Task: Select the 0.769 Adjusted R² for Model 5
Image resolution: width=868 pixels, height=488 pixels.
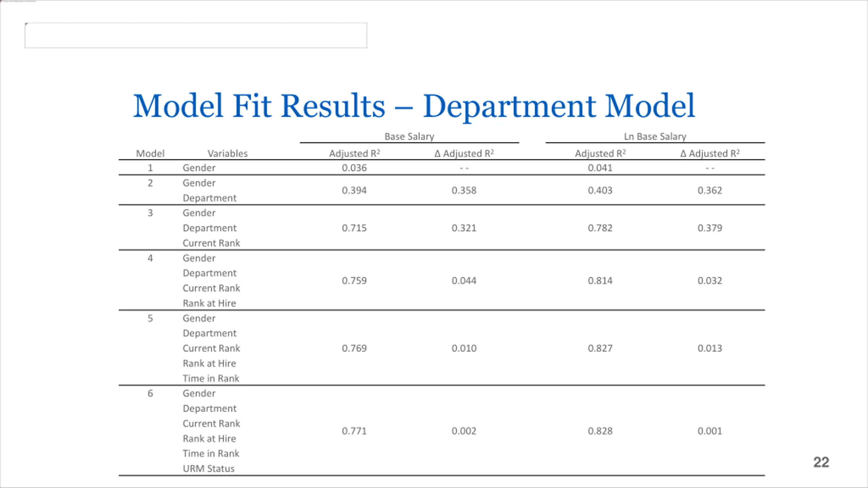Action: (354, 348)
